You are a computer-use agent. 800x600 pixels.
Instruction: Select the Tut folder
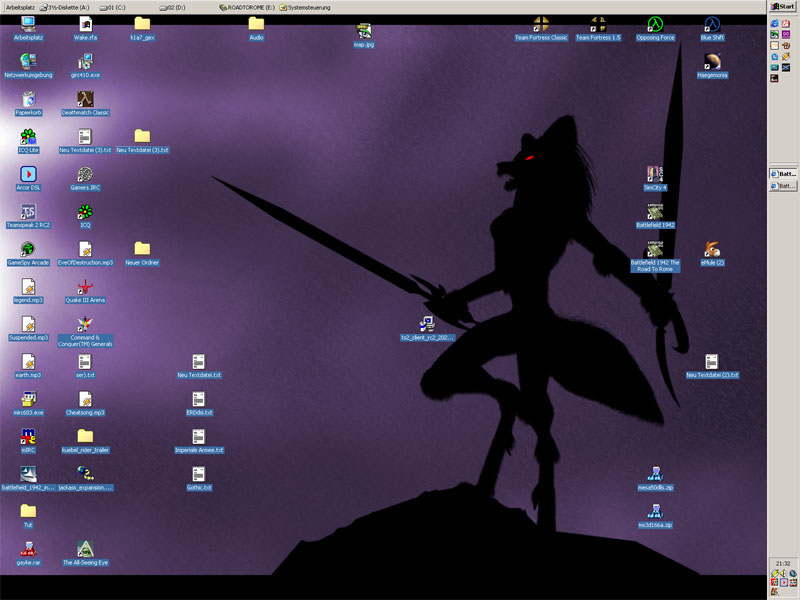(x=28, y=516)
